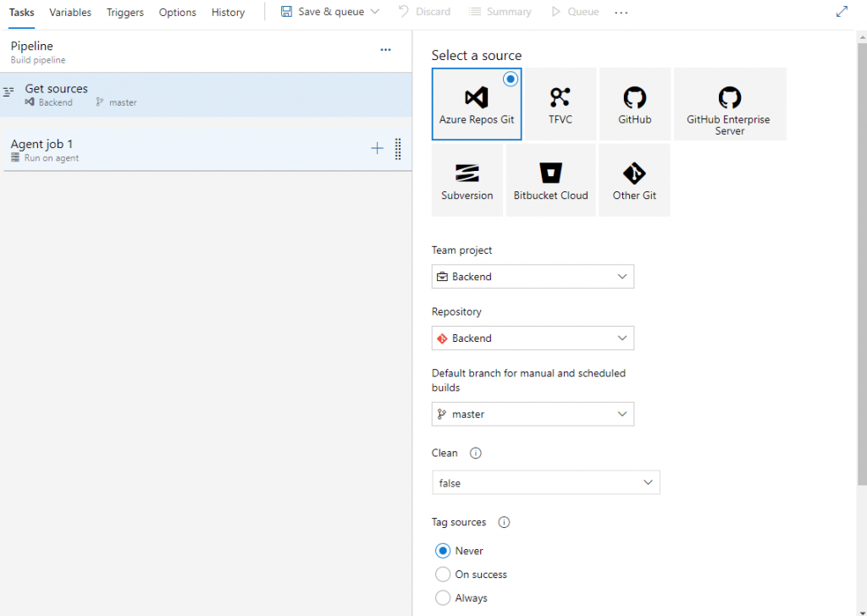This screenshot has height=616, width=867.
Task: Select the Pipeline build pipeline row
Action: click(206, 52)
